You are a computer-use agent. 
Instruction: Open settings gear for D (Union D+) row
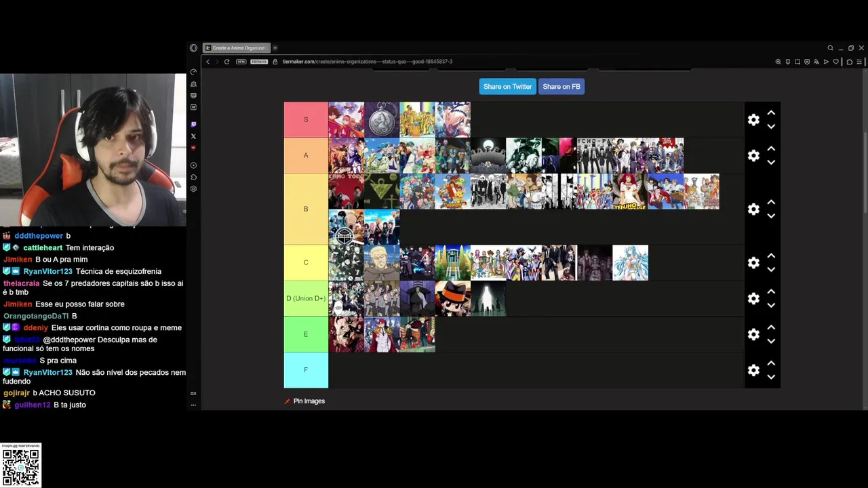point(753,299)
